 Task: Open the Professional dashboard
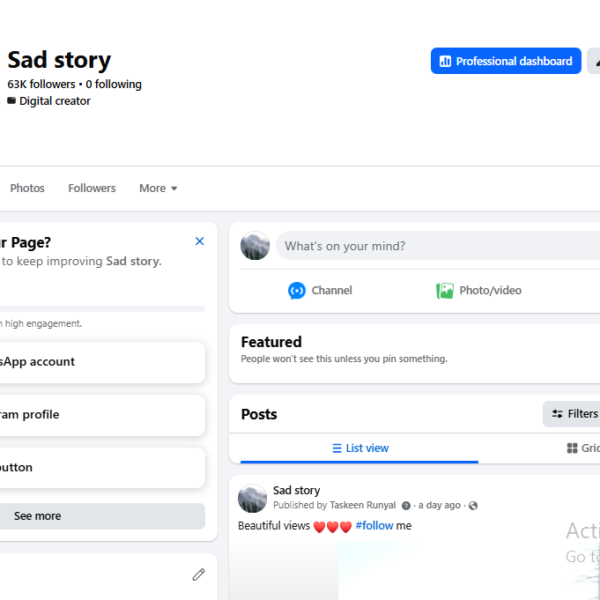pyautogui.click(x=505, y=61)
